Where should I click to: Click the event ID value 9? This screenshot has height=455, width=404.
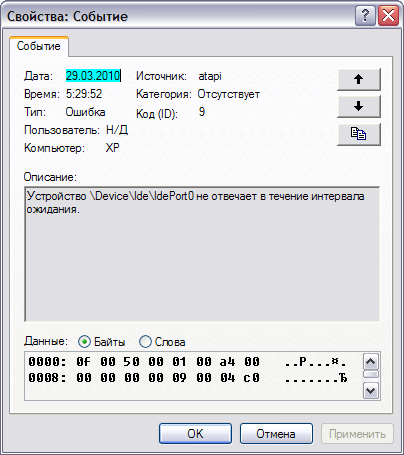(202, 112)
